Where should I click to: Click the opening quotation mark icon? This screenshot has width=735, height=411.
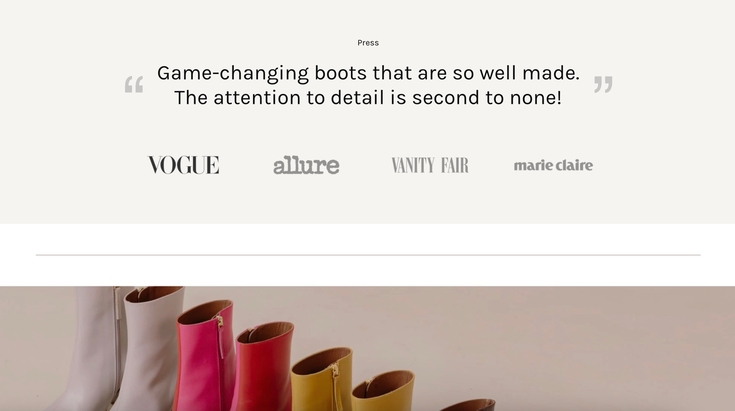click(x=134, y=85)
